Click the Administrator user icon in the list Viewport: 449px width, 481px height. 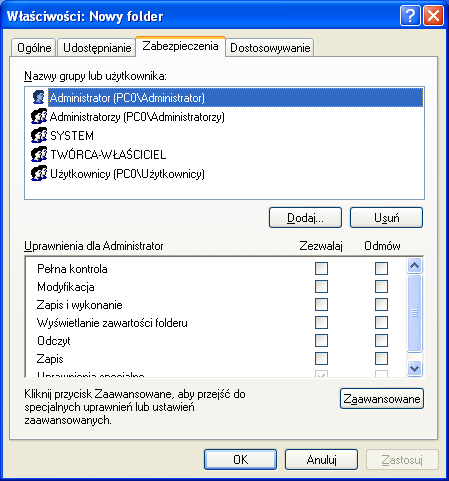tap(39, 97)
